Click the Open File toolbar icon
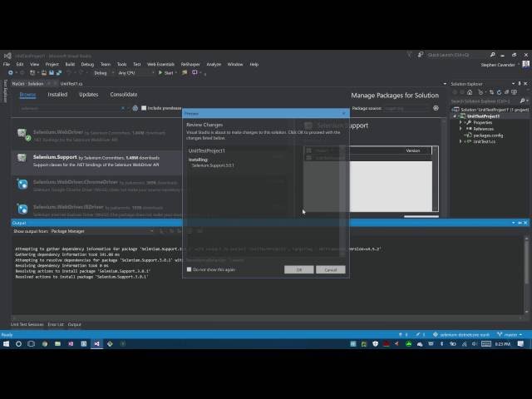This screenshot has width=532, height=399. click(44, 73)
